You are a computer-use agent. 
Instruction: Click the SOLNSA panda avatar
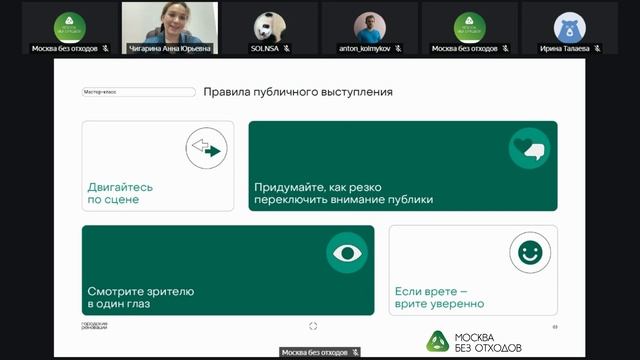pyautogui.click(x=269, y=27)
